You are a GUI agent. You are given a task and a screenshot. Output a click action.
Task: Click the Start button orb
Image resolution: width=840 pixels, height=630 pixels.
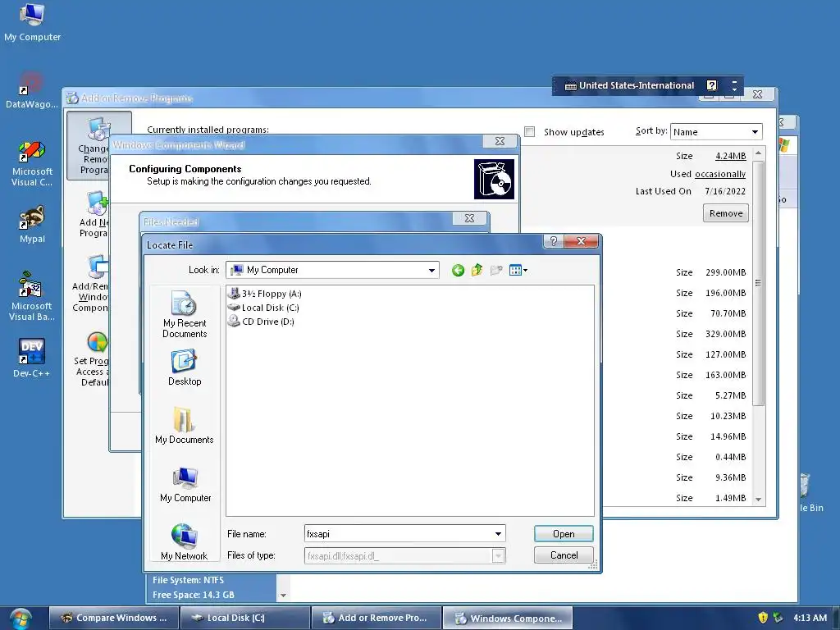[21, 619]
